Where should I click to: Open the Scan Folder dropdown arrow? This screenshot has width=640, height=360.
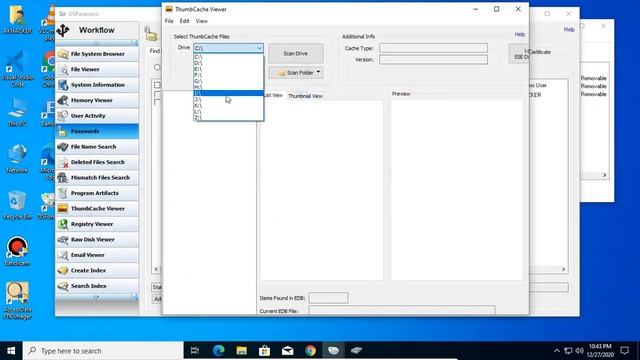point(318,72)
